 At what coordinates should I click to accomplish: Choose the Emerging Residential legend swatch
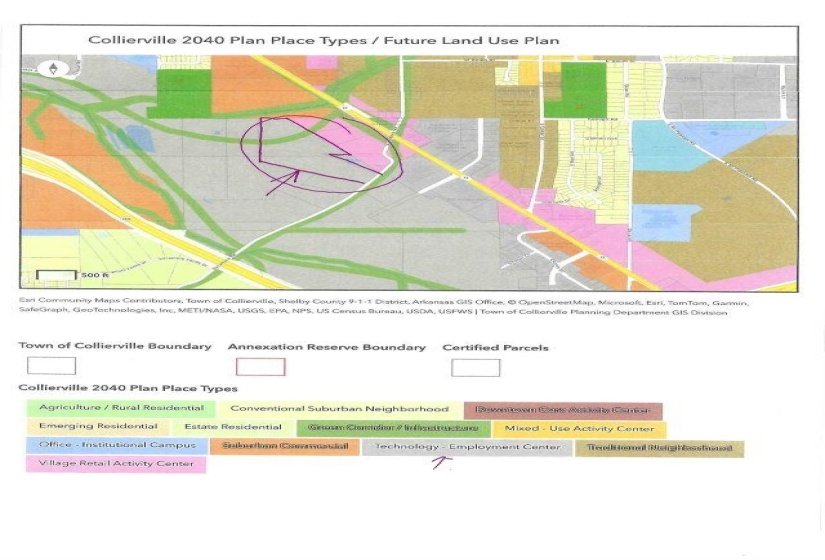coord(98,427)
